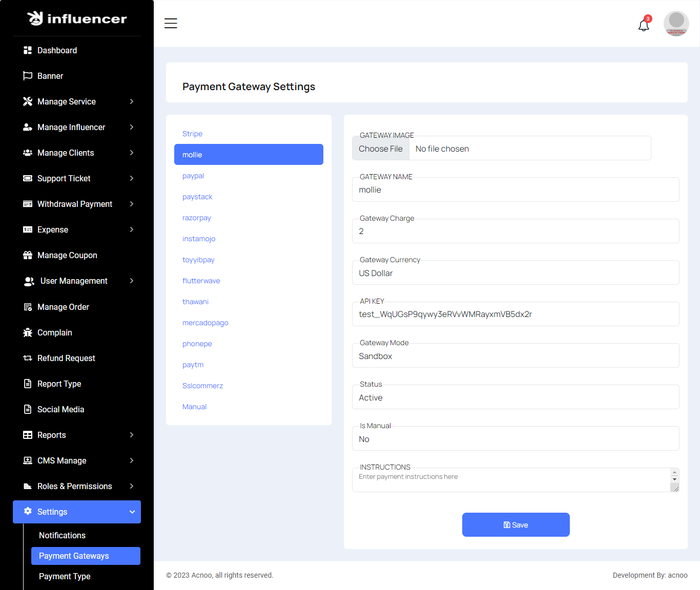Viewport: 700px width, 590px height.
Task: Expand the Manage Service submenu chevron
Action: point(132,101)
